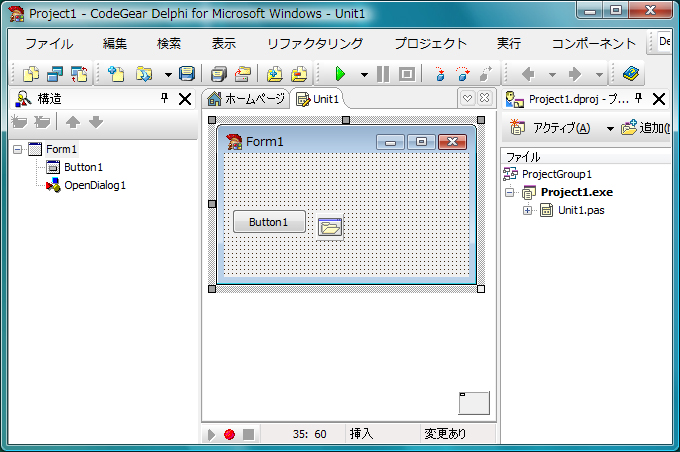Viewport: 680px width, 452px height.
Task: Click the Save floppy disk icon
Action: pyautogui.click(x=187, y=74)
